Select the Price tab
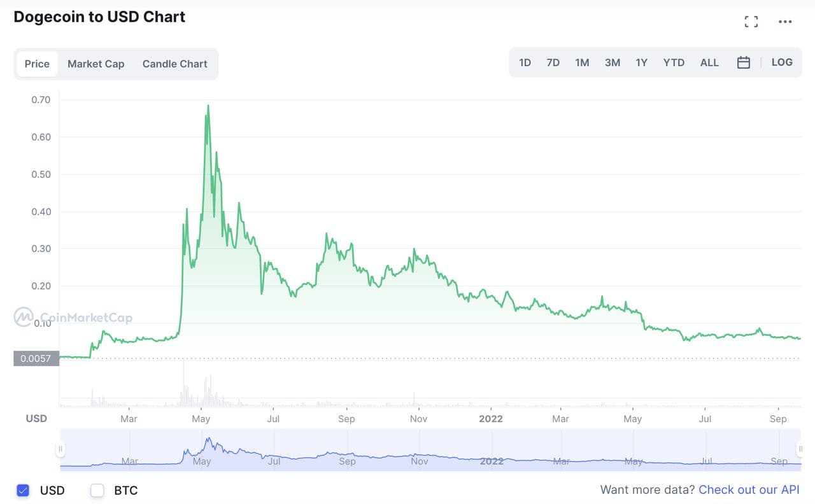Viewport: 815px width, 504px height. click(x=37, y=64)
